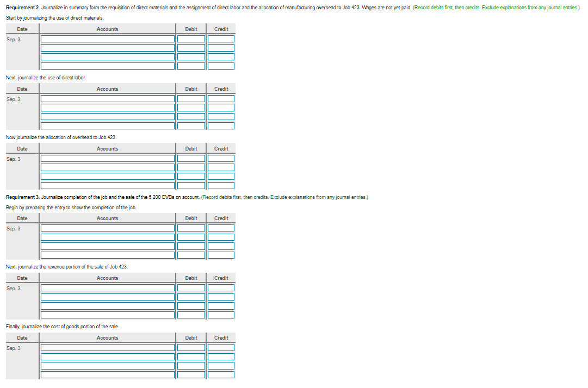Click the fourth Accounts row of the overhead table
Image resolution: width=588 pixels, height=388 pixels.
tap(107, 184)
